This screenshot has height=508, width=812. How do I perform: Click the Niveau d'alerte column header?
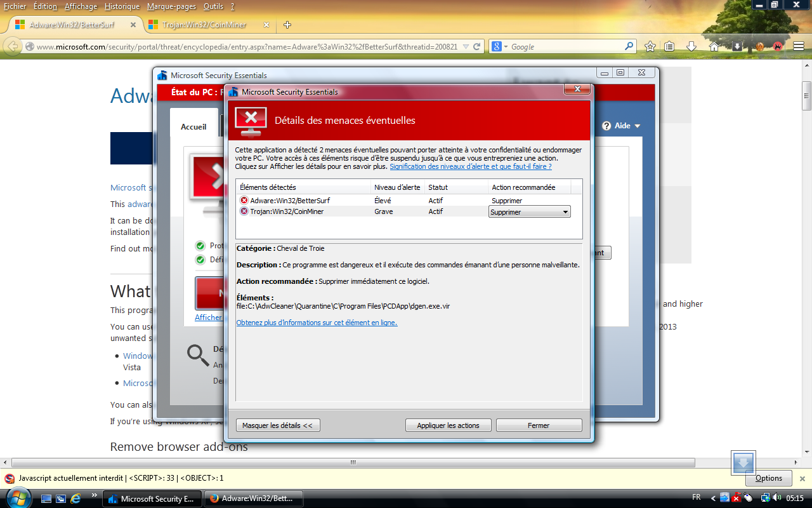[397, 187]
